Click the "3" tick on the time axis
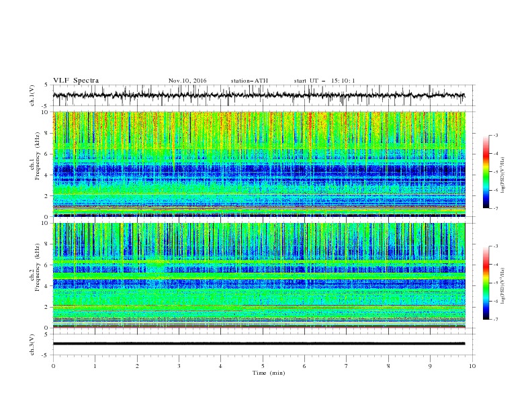Screen dimensions: 532x411 179,366
